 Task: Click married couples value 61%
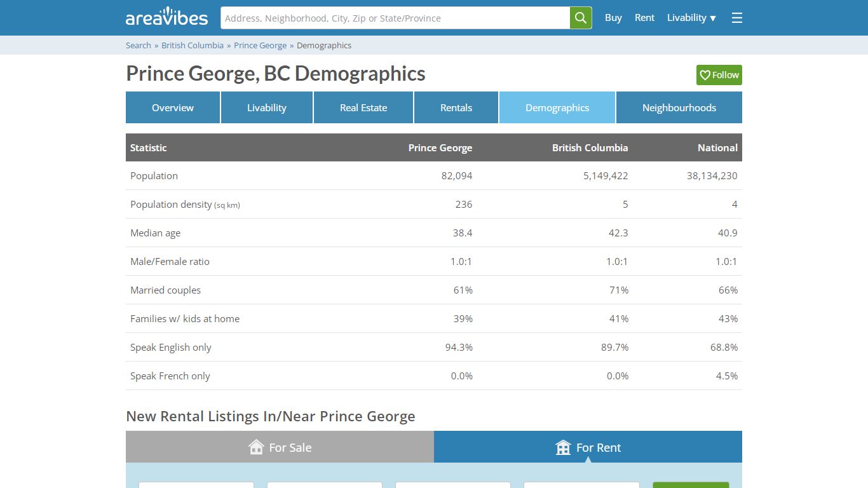[463, 290]
